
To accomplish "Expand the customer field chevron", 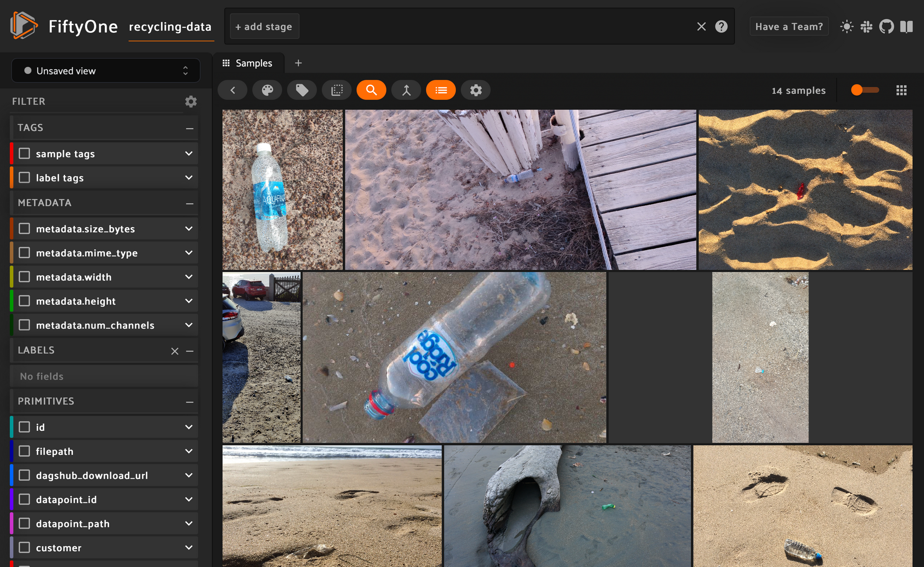I will pos(188,547).
